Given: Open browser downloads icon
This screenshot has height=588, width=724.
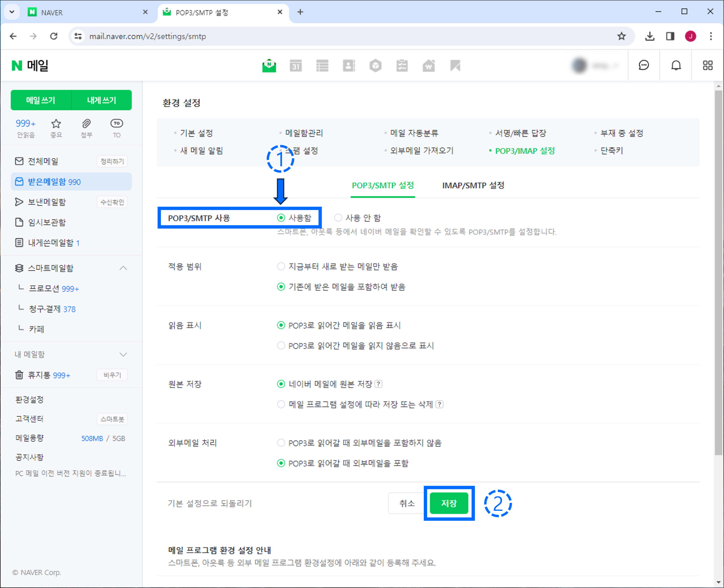Looking at the screenshot, I should click(649, 36).
